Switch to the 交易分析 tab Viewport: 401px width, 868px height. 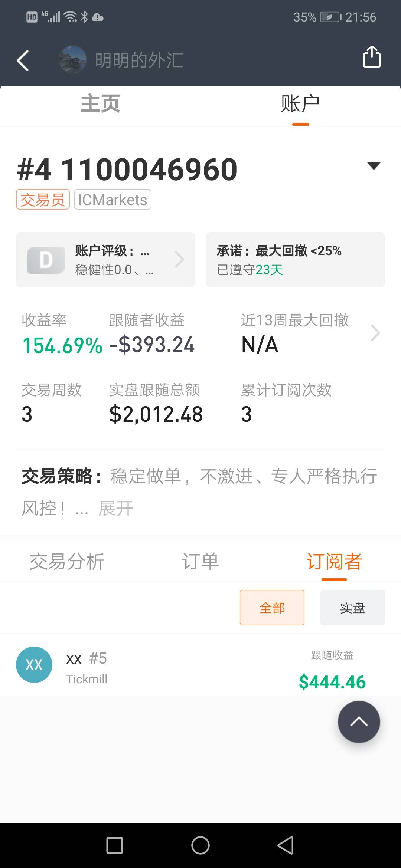coord(67,561)
